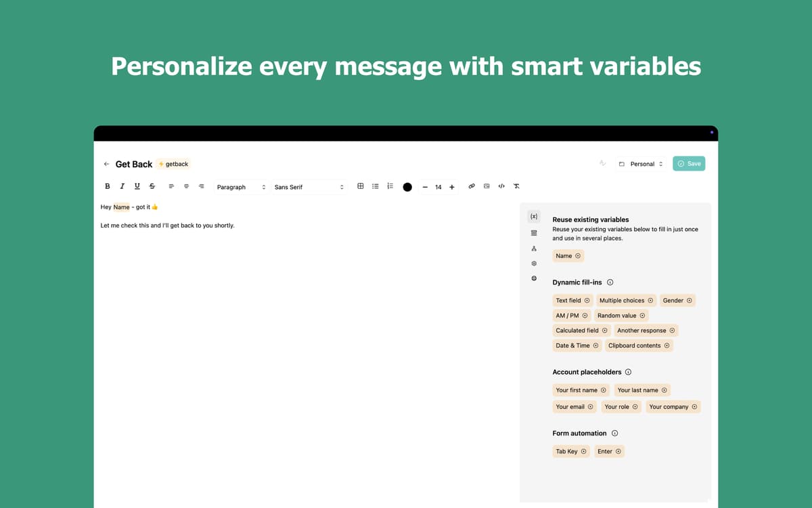
Task: Click the insert image icon
Action: click(x=487, y=186)
